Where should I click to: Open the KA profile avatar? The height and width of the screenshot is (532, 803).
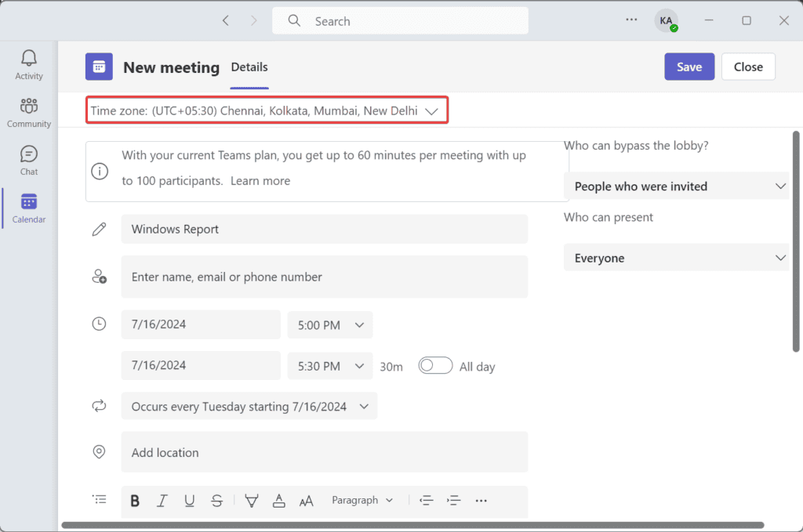coord(666,20)
